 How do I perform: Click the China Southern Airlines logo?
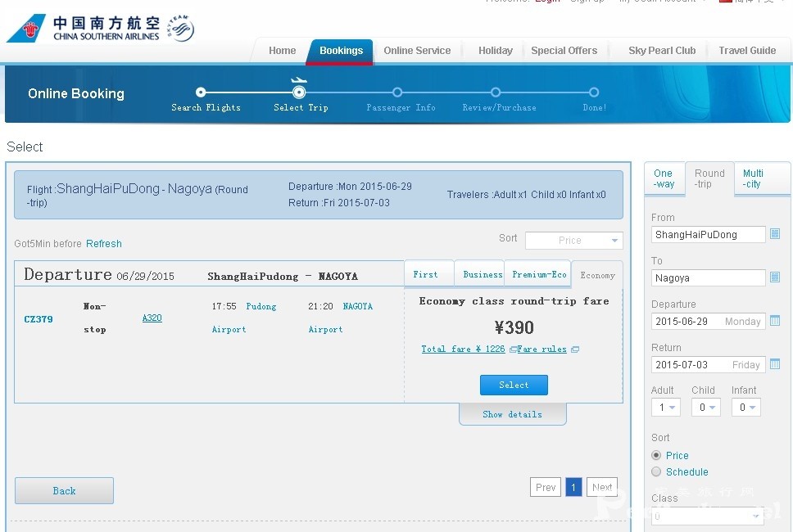pyautogui.click(x=83, y=29)
